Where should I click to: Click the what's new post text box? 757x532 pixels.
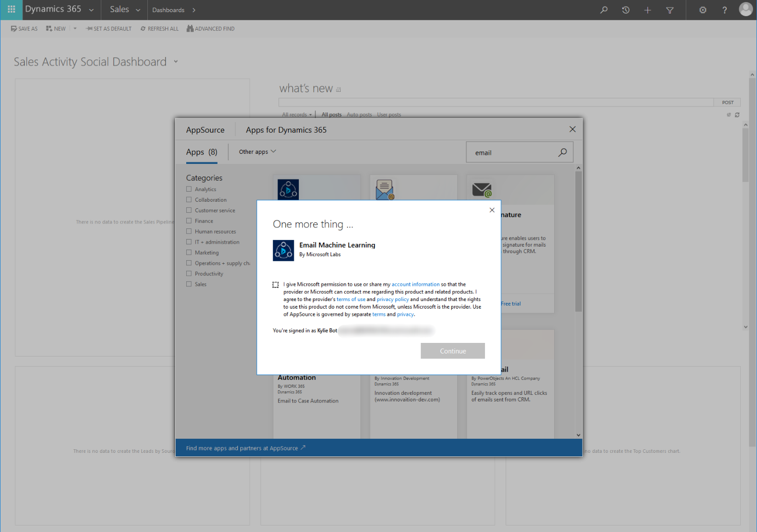[496, 102]
